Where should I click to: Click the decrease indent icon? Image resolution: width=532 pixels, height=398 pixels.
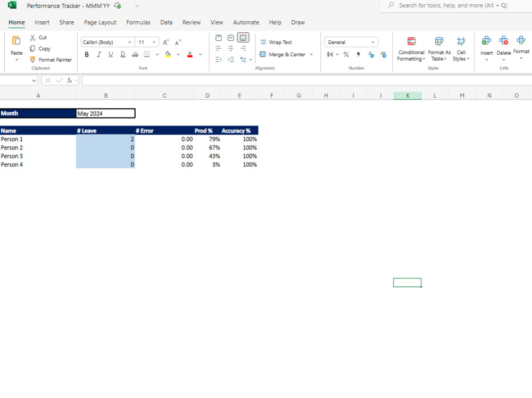click(219, 60)
